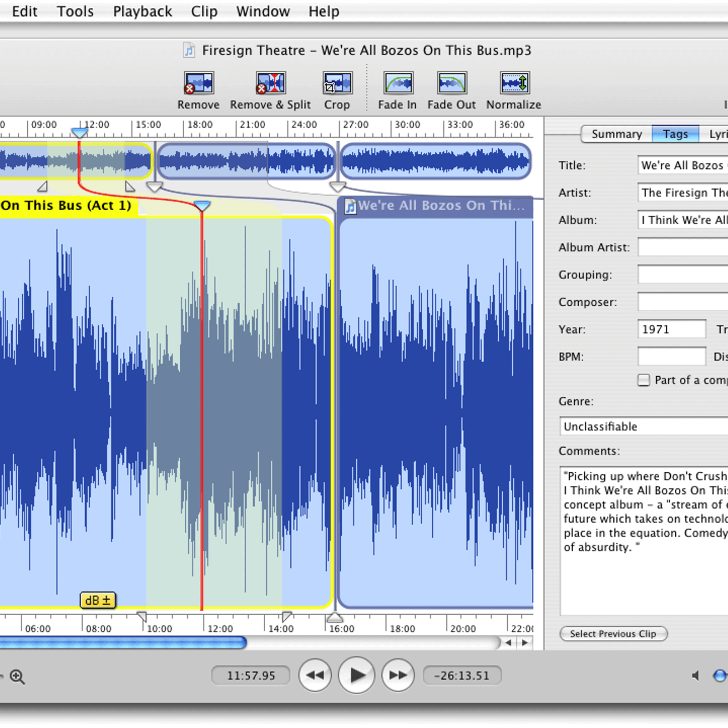
Task: Open the Help menu
Action: click(x=324, y=11)
